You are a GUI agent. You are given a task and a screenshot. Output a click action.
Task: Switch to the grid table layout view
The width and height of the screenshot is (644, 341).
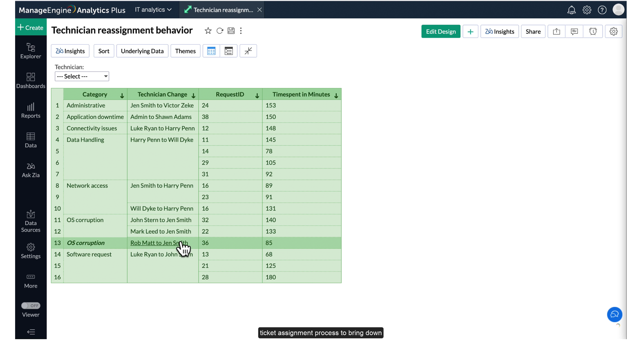pyautogui.click(x=211, y=51)
